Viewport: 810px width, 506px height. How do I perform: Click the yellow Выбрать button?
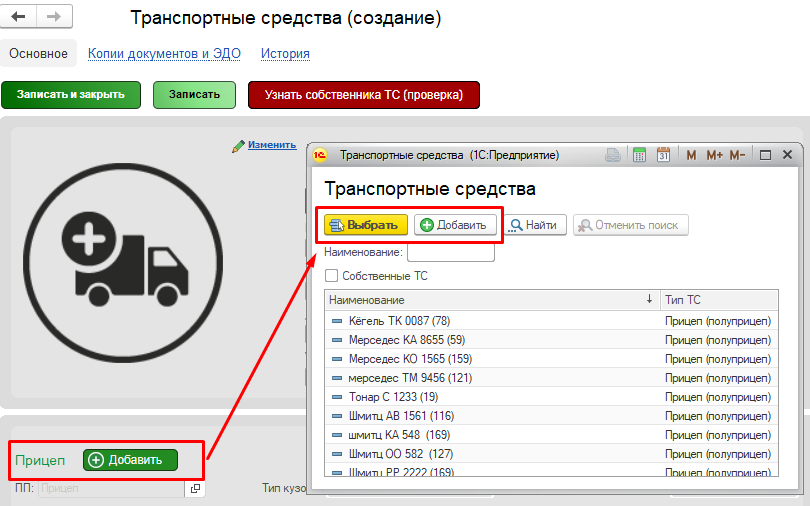[366, 225]
